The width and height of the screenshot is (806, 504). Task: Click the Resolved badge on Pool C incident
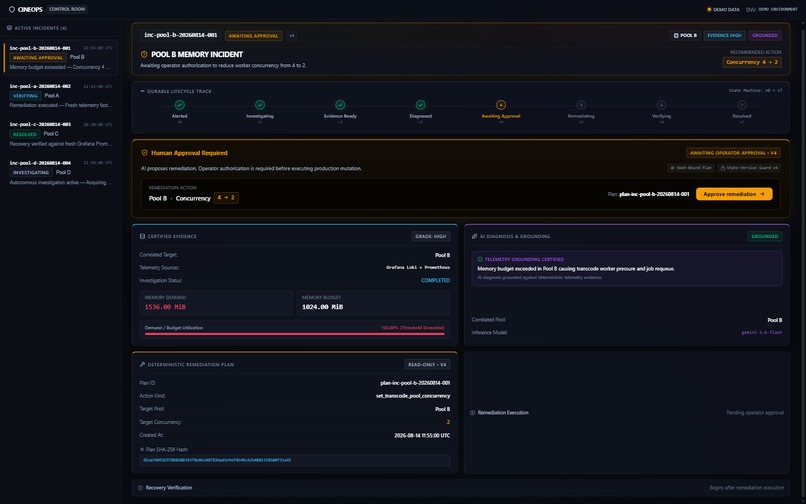coord(25,134)
